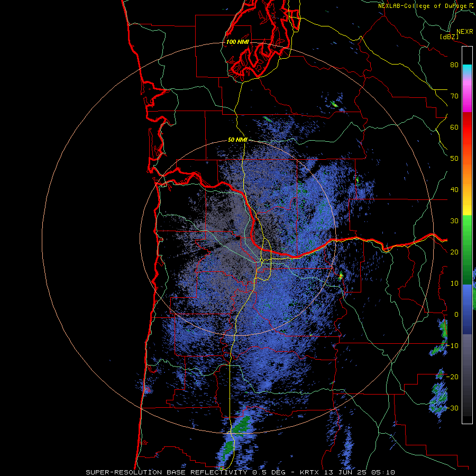Click the 0 dBZ scale value
Screen dimensions: 476x476
456,315
